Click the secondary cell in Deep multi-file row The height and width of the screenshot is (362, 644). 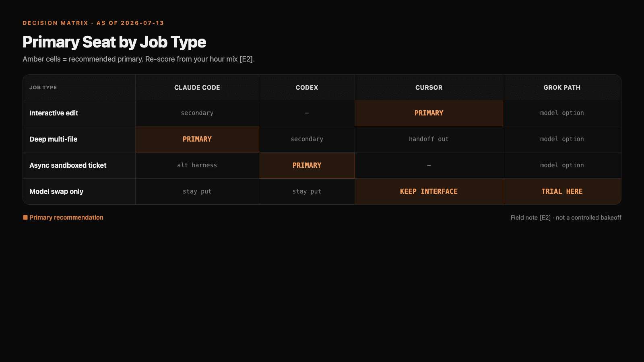[x=307, y=139]
